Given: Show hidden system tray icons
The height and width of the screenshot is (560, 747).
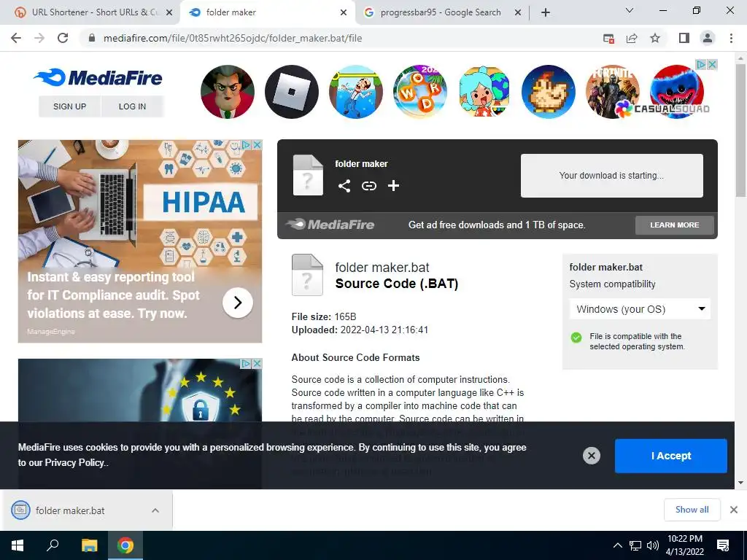Looking at the screenshot, I should click(617, 545).
